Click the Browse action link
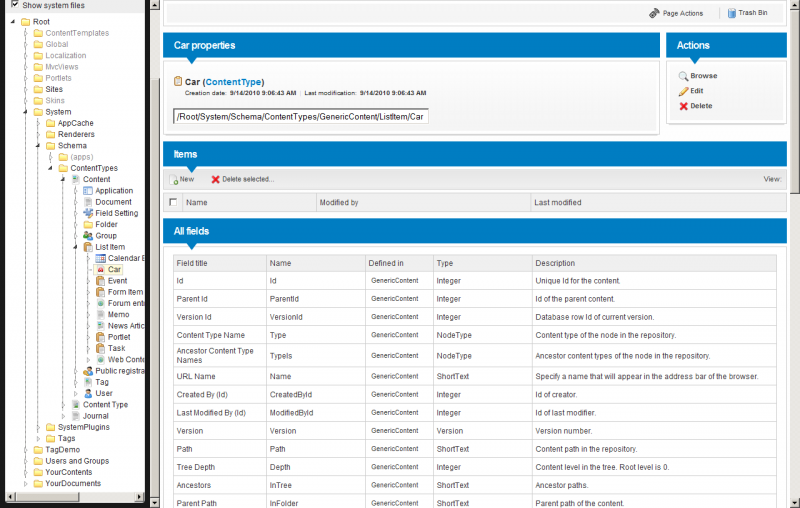This screenshot has height=508, width=800. coord(704,75)
